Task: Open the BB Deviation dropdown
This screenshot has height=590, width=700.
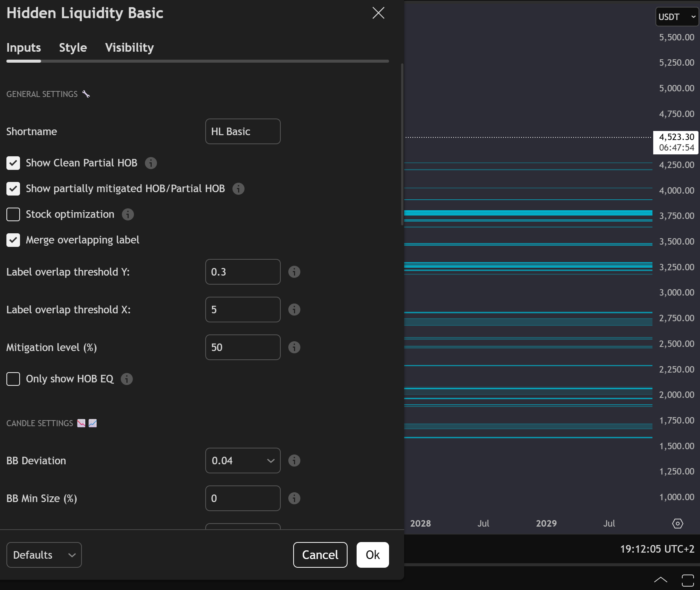Action: (243, 461)
